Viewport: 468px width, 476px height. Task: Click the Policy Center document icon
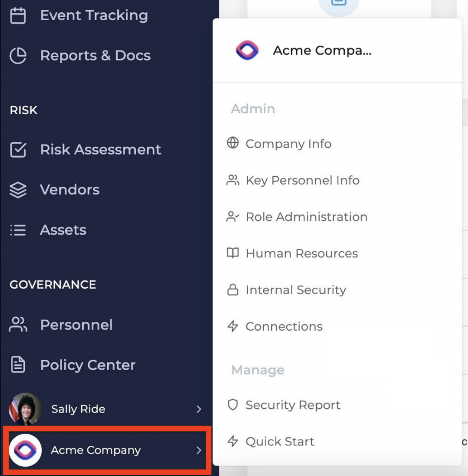click(18, 365)
